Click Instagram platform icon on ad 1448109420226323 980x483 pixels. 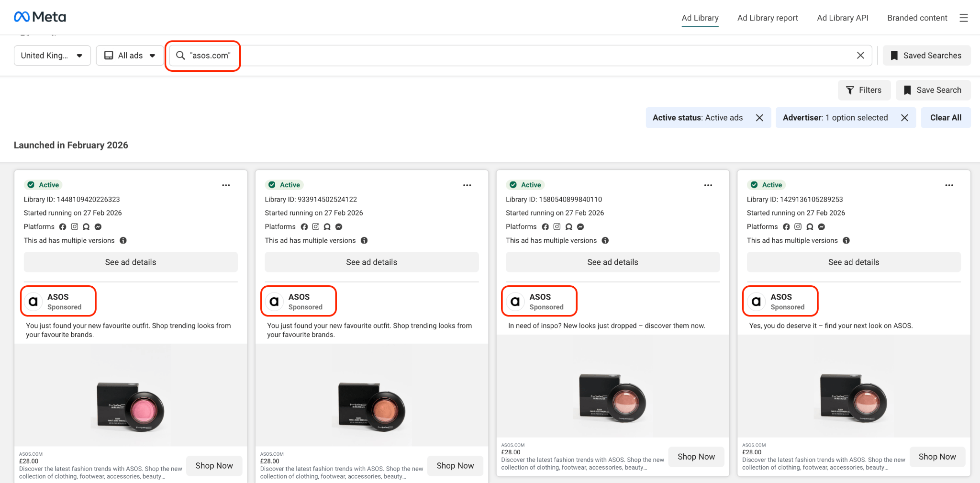click(x=75, y=227)
